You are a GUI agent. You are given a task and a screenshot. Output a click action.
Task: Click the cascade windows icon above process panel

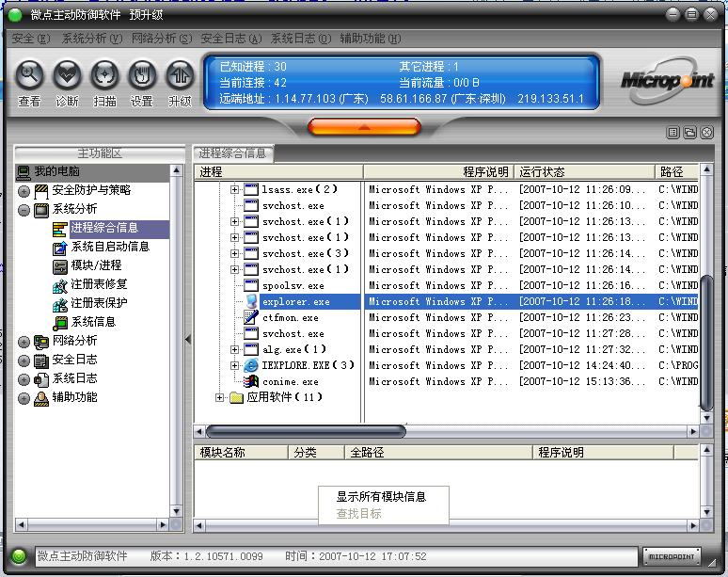tap(690, 133)
